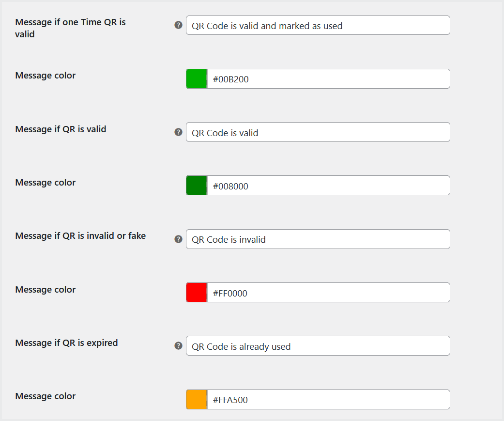Open the orange #FFA500 color swatch

197,400
